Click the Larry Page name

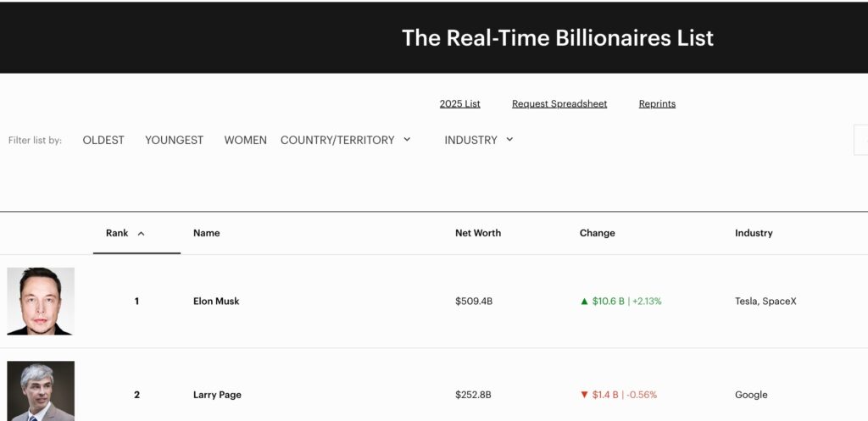215,395
